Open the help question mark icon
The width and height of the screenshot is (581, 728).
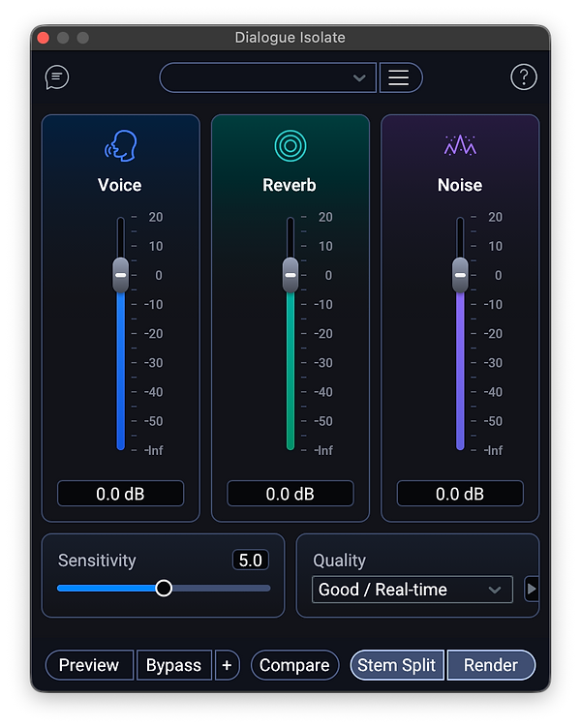click(524, 77)
